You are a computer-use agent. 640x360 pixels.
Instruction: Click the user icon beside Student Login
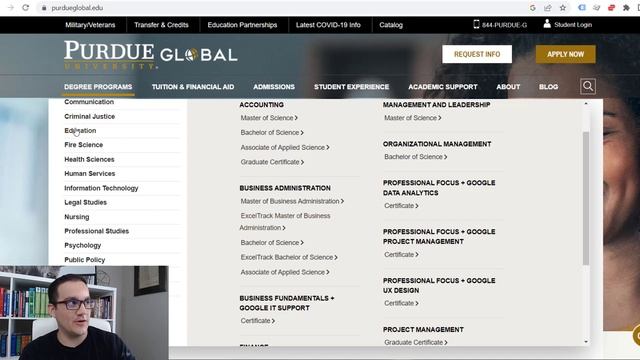point(547,24)
